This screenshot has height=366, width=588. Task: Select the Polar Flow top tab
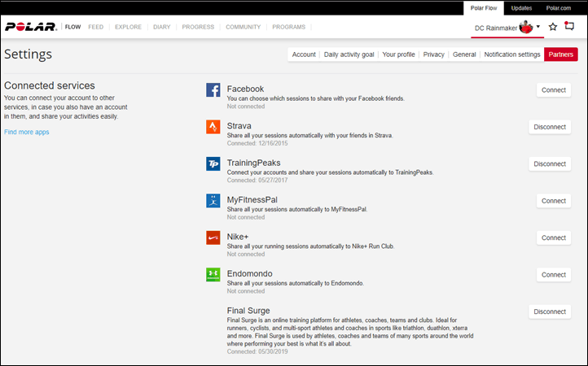pos(484,8)
